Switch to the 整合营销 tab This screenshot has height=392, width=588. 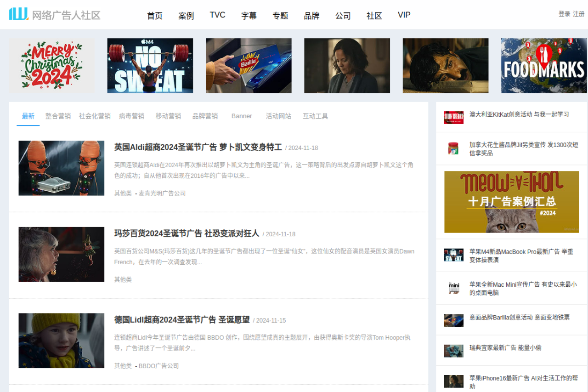[58, 116]
